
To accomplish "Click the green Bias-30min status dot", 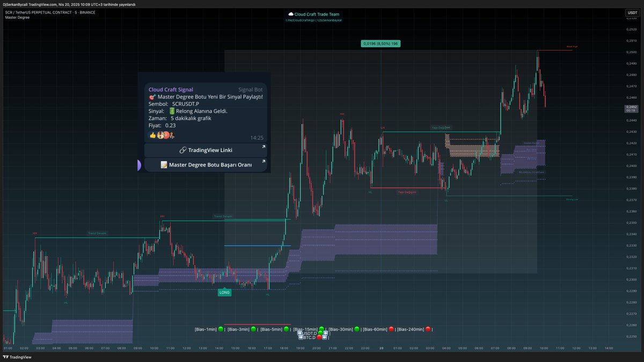I will pyautogui.click(x=357, y=329).
